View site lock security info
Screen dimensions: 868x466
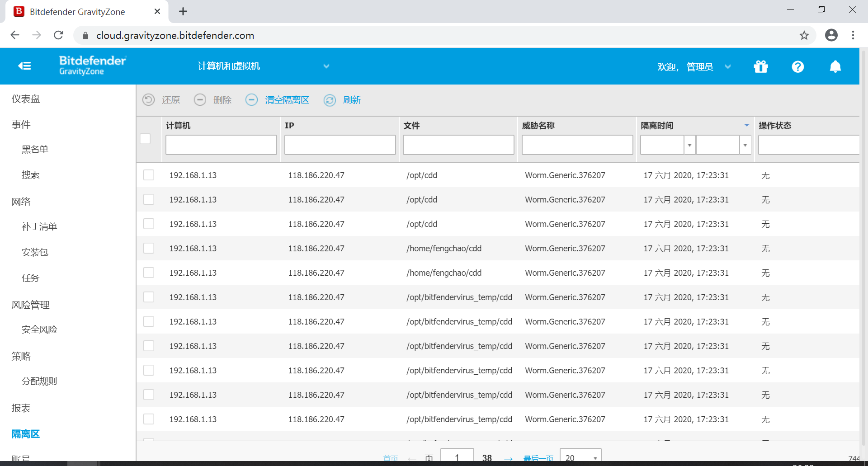(x=85, y=36)
